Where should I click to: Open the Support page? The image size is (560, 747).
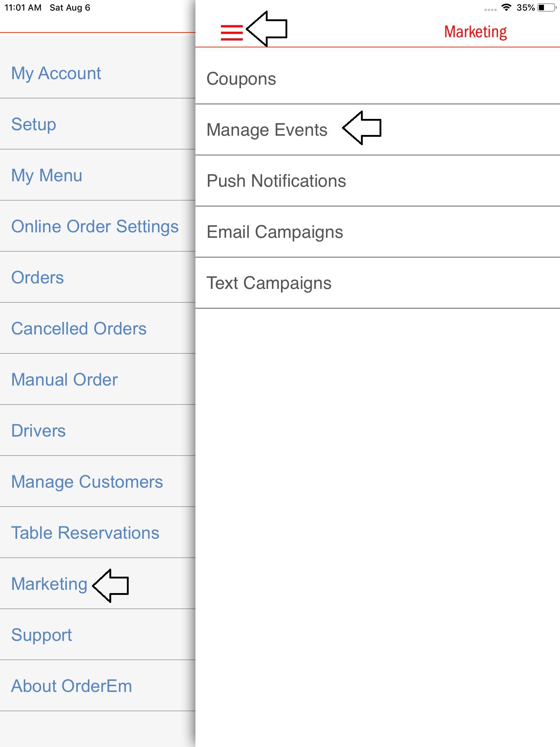tap(42, 635)
